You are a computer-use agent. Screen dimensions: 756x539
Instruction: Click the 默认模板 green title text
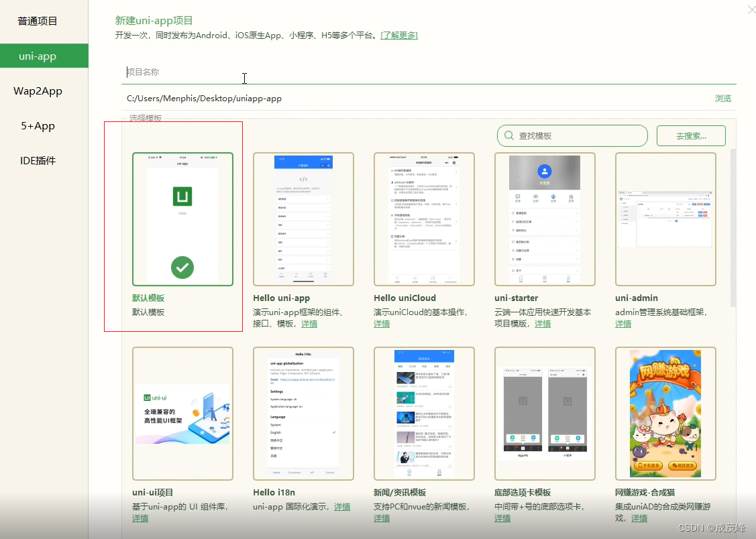148,298
